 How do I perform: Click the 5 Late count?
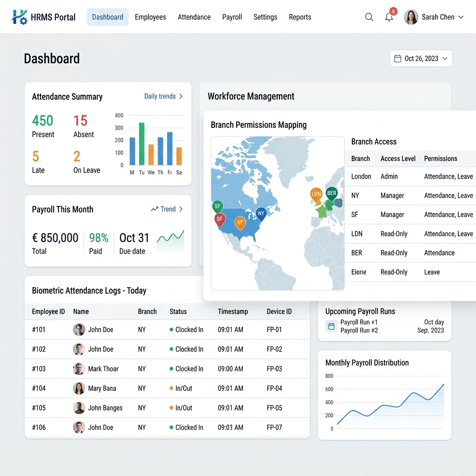pyautogui.click(x=35, y=156)
